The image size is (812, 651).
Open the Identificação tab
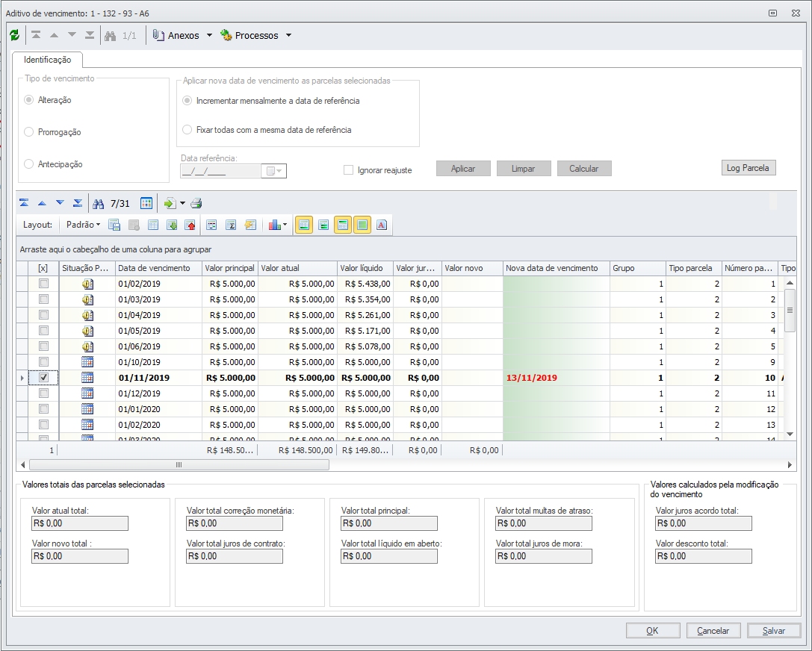[x=47, y=60]
